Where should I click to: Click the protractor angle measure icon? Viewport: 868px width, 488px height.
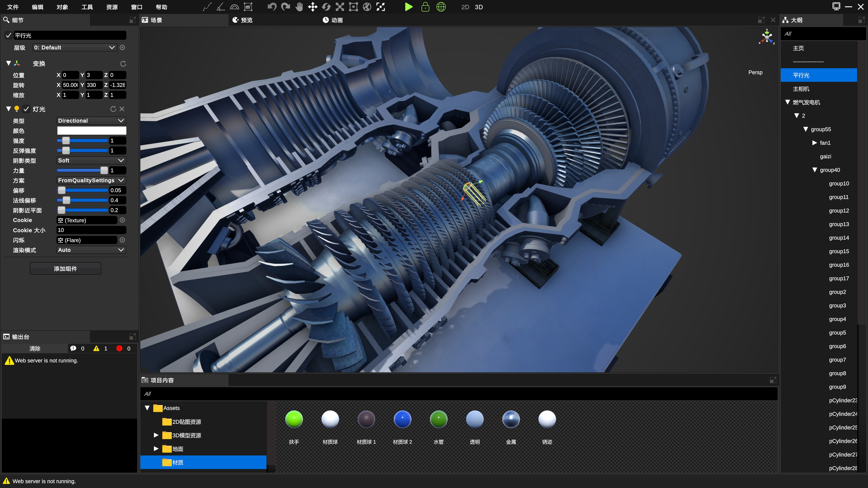point(234,7)
